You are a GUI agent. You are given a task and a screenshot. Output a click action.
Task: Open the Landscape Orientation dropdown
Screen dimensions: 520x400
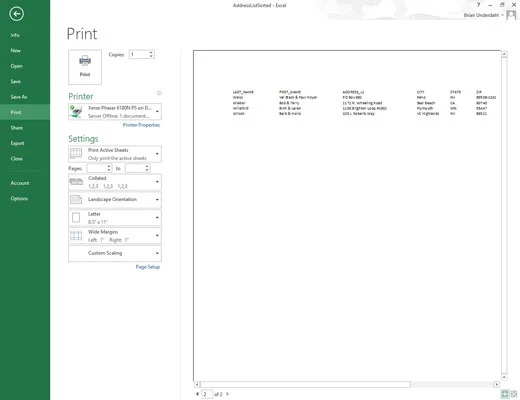click(x=115, y=200)
